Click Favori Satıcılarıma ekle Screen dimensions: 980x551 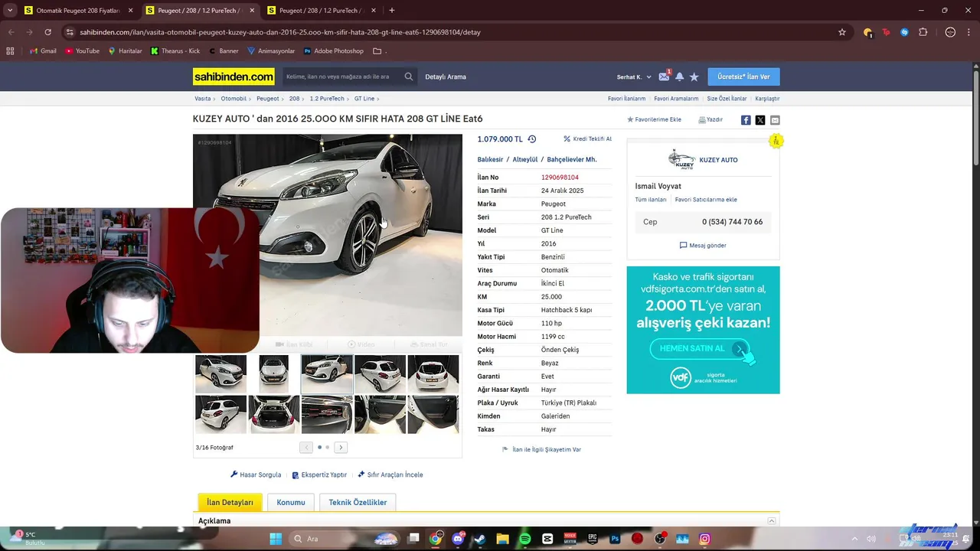pos(706,200)
